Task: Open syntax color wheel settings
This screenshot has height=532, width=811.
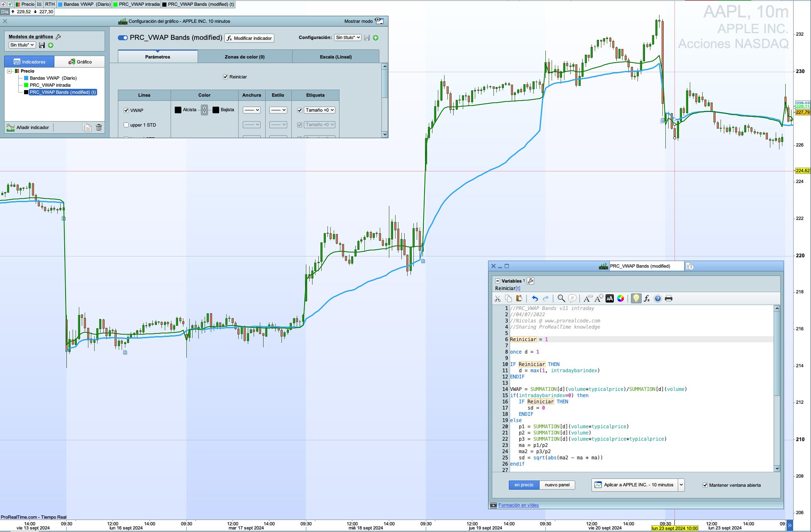Action: [x=620, y=298]
